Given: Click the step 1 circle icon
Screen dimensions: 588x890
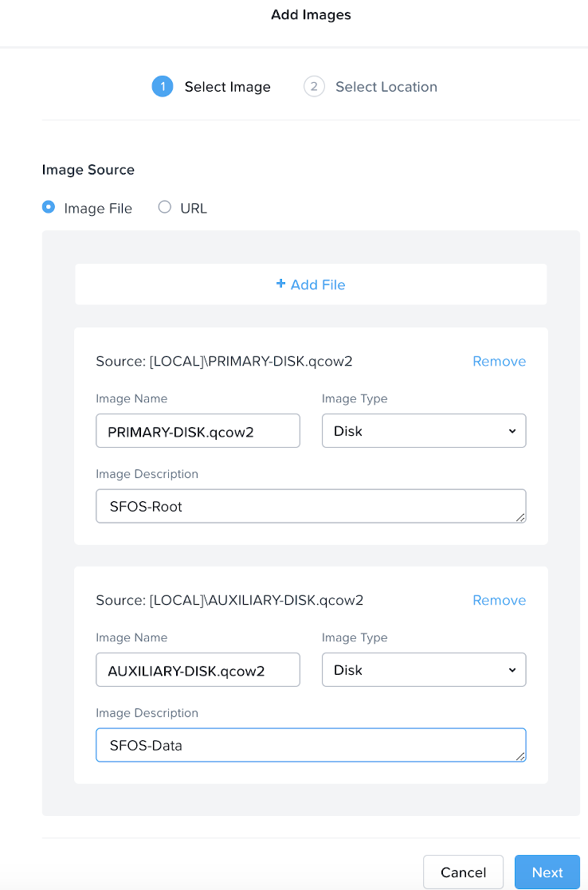Looking at the screenshot, I should point(162,86).
